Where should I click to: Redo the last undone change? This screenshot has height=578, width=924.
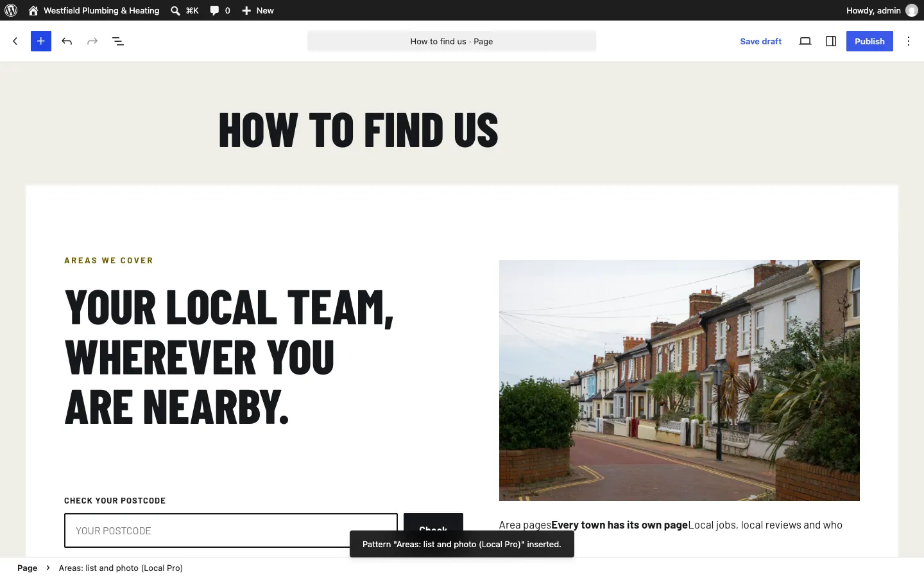coord(92,41)
